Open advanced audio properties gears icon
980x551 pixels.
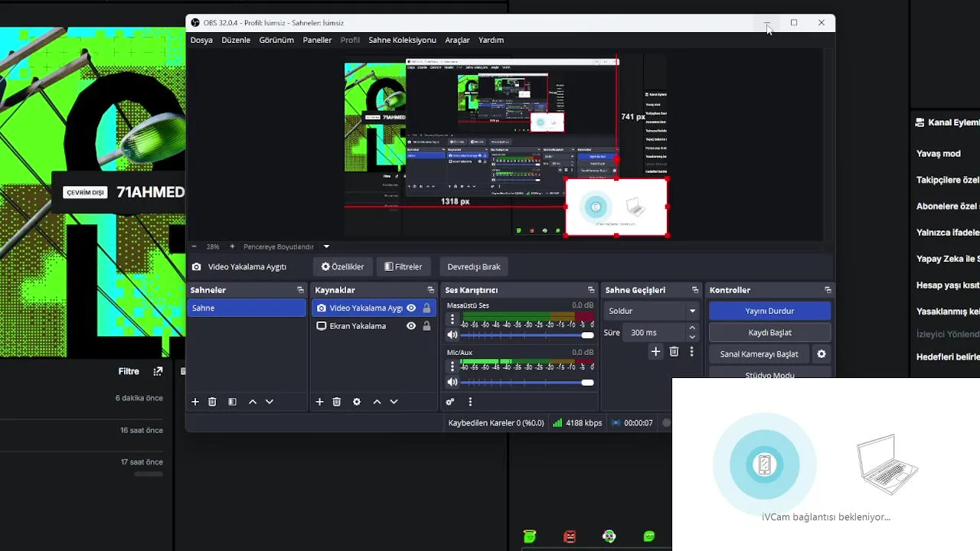(450, 402)
